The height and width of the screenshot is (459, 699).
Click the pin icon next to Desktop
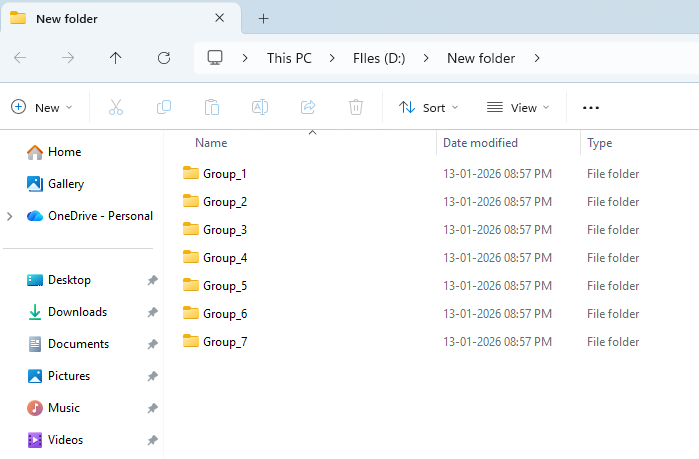(x=152, y=280)
